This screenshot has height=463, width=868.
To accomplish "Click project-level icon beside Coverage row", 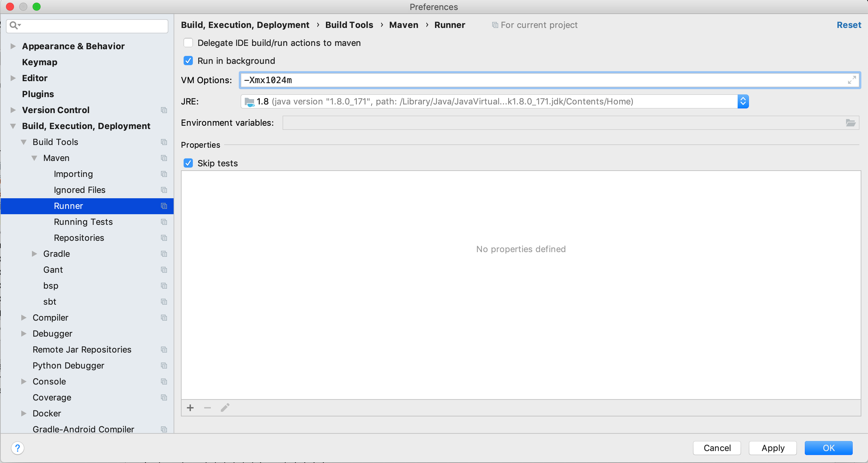I will point(164,397).
